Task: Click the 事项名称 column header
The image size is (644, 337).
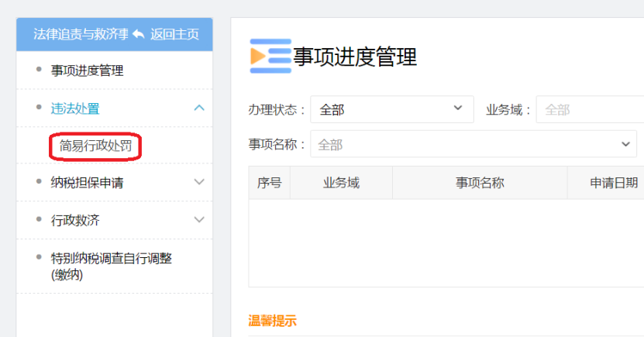Action: click(x=480, y=183)
